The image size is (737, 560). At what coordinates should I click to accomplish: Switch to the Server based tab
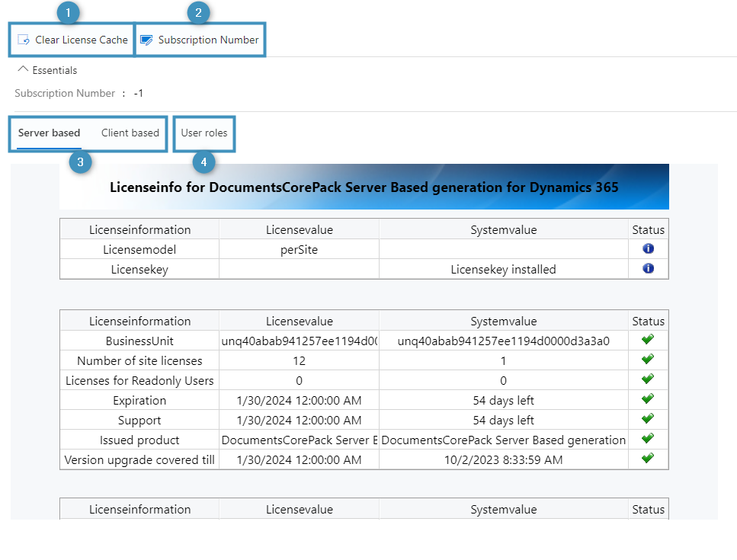(x=49, y=133)
